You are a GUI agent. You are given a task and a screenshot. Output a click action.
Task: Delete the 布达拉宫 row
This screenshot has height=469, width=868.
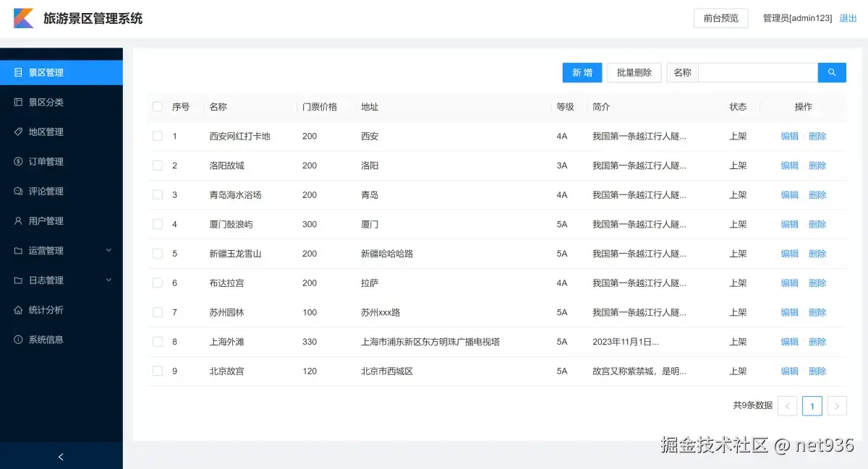coord(817,283)
